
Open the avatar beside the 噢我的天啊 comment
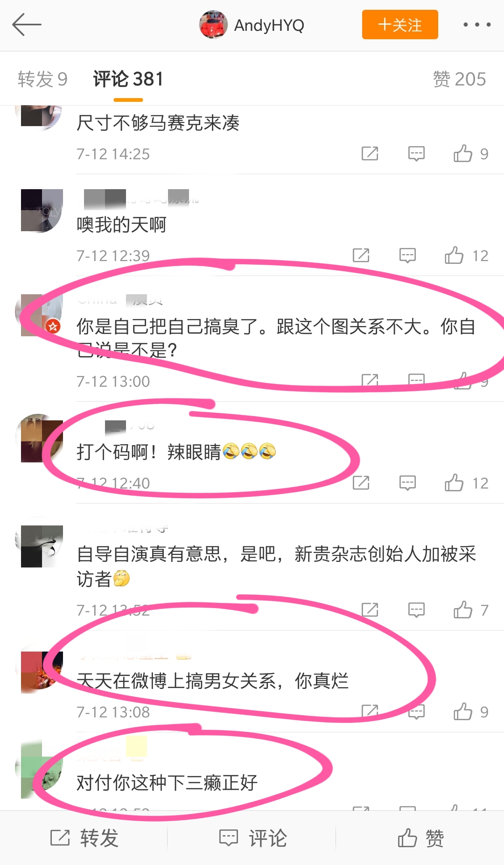42,211
